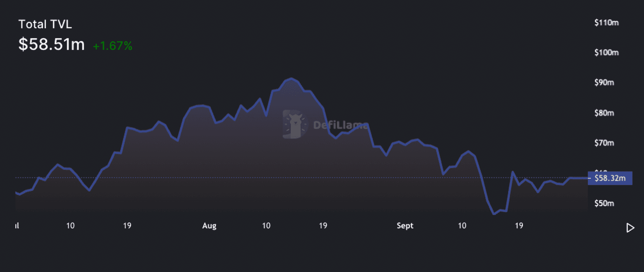Click the Total TVL heading

tap(45, 24)
